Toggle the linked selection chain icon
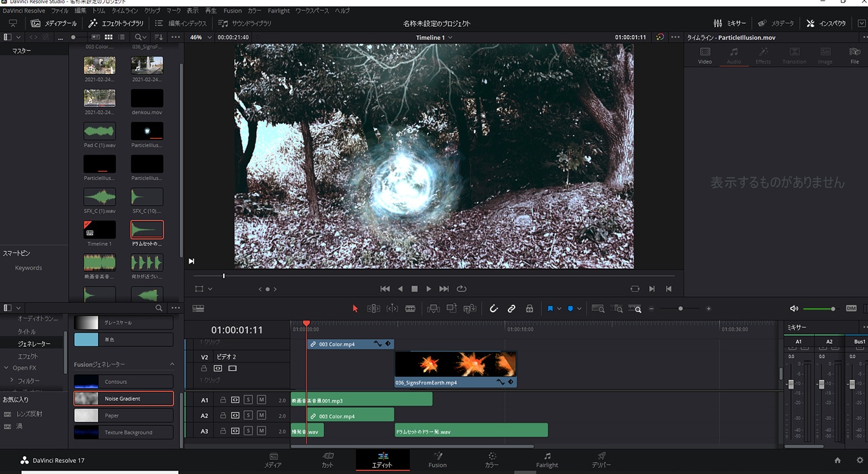 click(512, 308)
